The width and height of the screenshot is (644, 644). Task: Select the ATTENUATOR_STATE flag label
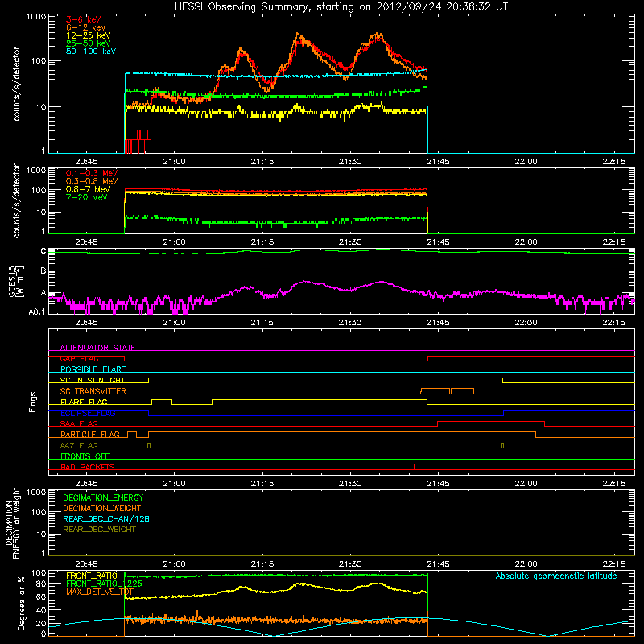pyautogui.click(x=97, y=348)
